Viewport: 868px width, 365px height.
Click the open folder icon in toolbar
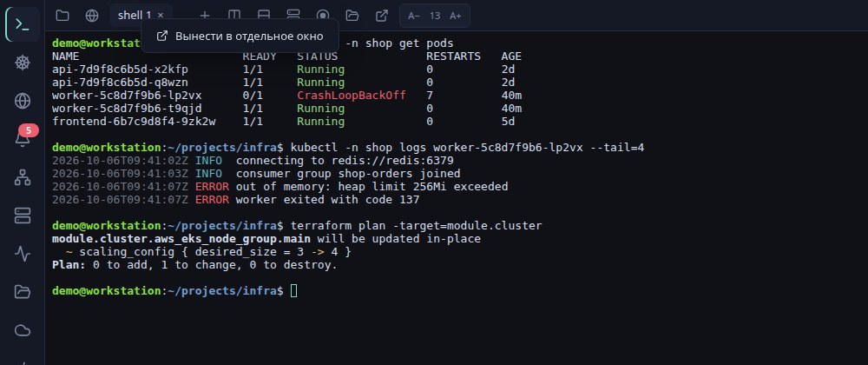(x=352, y=16)
